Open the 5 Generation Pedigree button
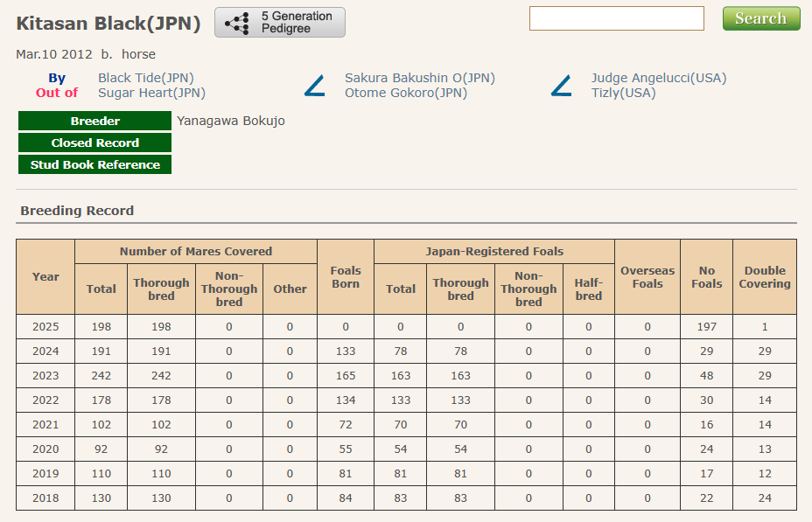The width and height of the screenshot is (812, 522). coord(280,22)
